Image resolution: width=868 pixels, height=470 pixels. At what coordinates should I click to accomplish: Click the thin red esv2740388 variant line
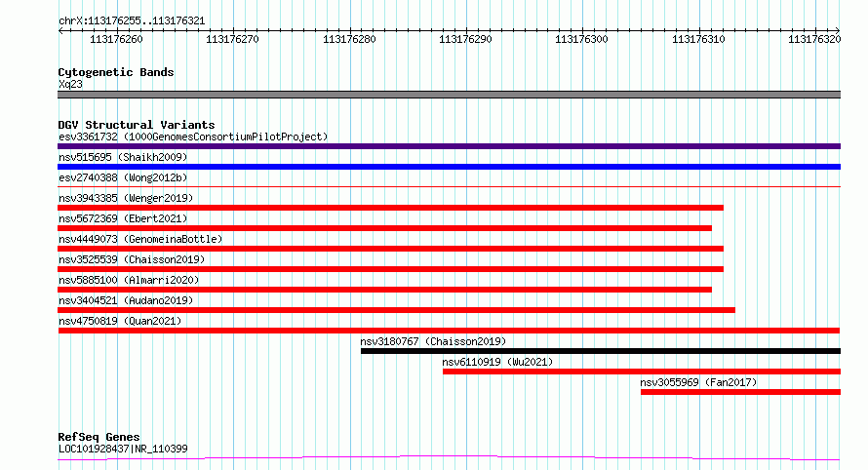click(449, 186)
